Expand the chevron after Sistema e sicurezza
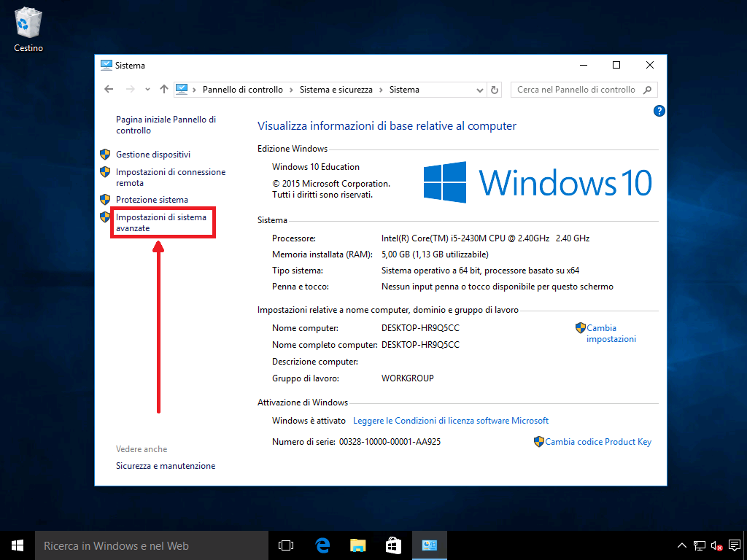The height and width of the screenshot is (560, 747). pos(381,90)
